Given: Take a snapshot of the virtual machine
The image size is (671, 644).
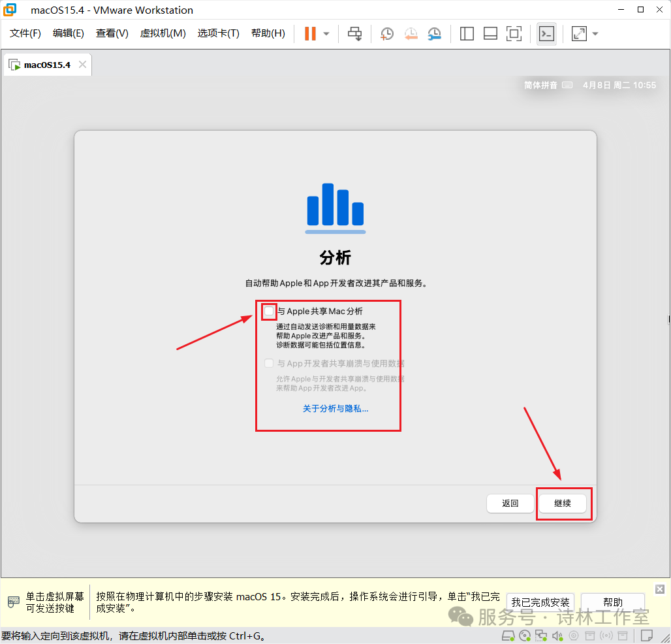Looking at the screenshot, I should pos(387,33).
